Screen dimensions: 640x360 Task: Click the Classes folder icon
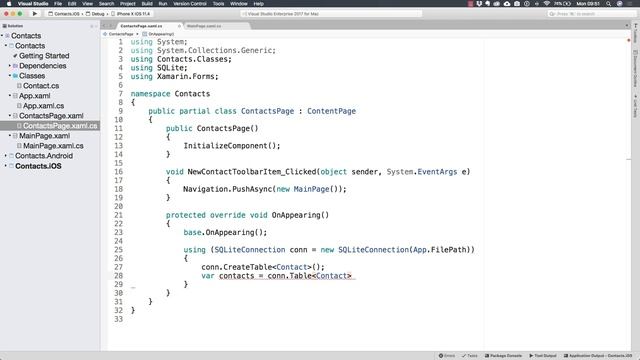15,76
